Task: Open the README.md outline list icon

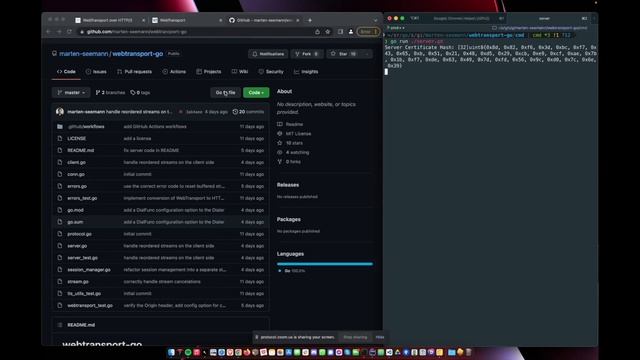Action: click(60, 325)
